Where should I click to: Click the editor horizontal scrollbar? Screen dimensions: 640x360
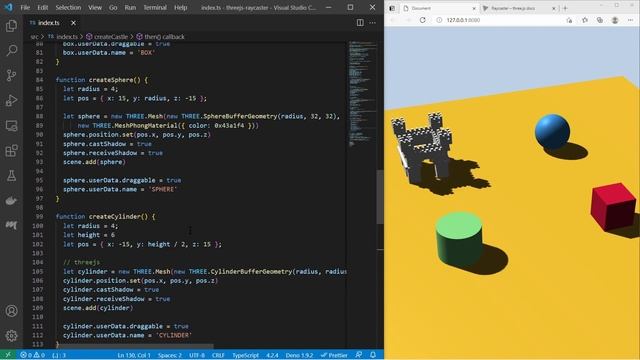coord(135,347)
